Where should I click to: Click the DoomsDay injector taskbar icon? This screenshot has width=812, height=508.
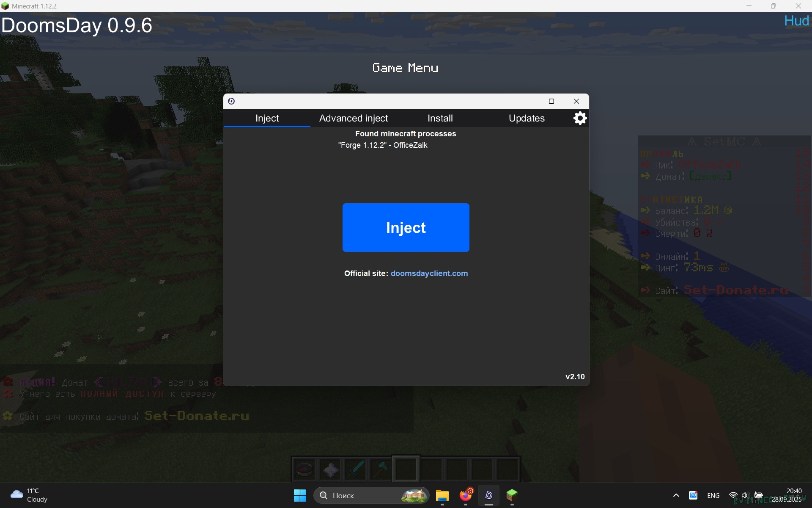[x=489, y=495]
